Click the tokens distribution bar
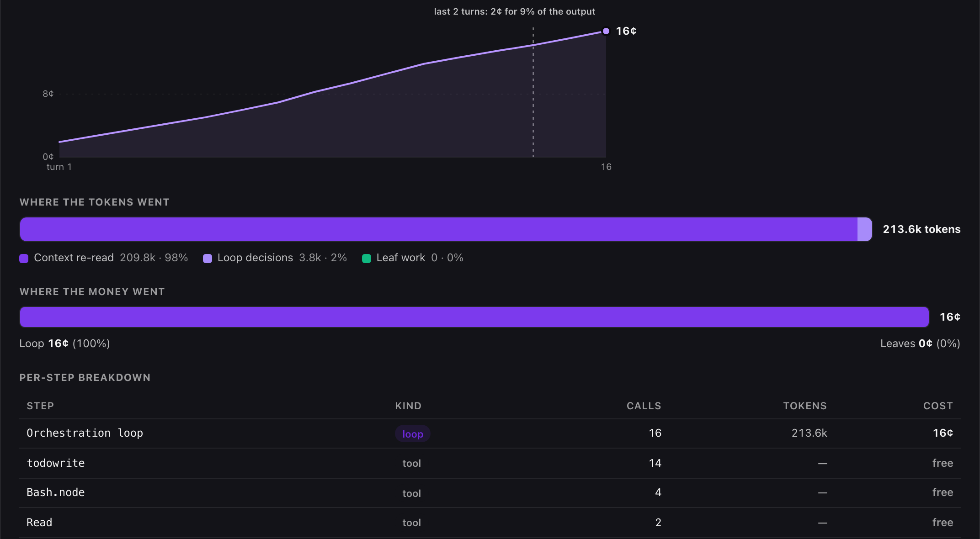This screenshot has width=980, height=539. (x=446, y=229)
